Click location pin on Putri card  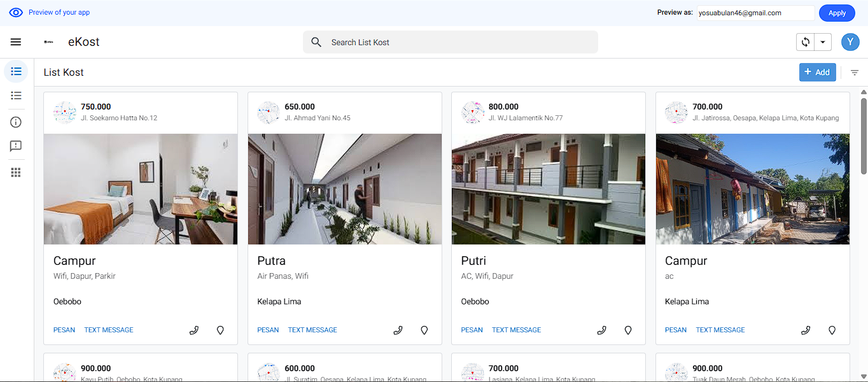point(628,330)
